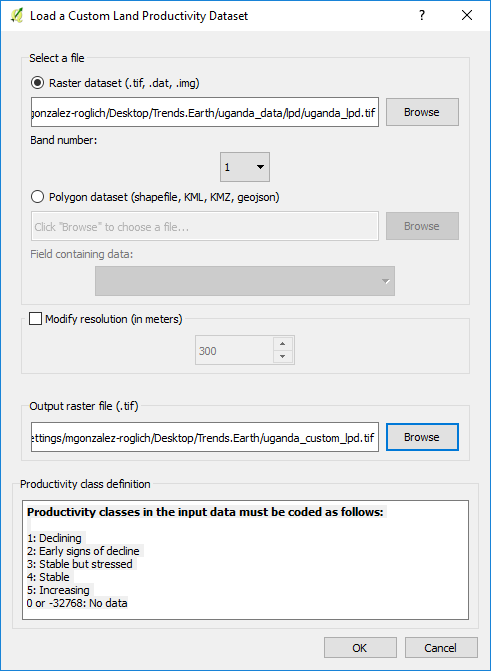Click the bold 'Productivity classes in the input data' heading
Viewport: 491px width, 671px height.
pos(205,512)
